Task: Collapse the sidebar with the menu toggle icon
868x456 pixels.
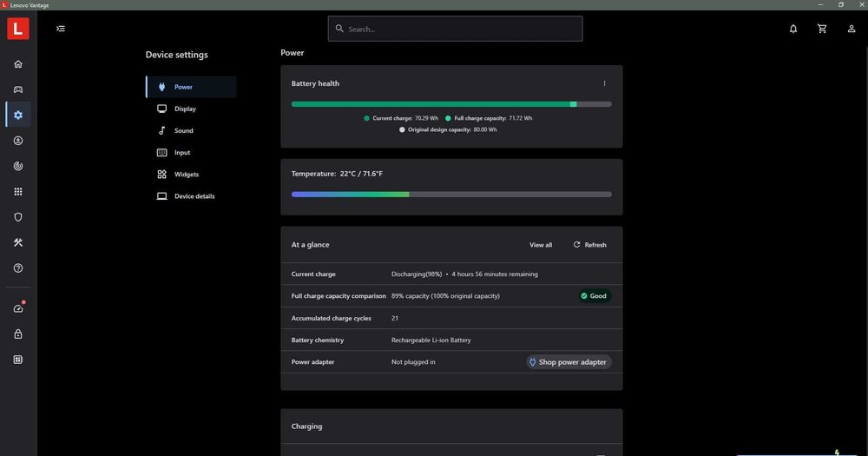Action: click(x=61, y=29)
